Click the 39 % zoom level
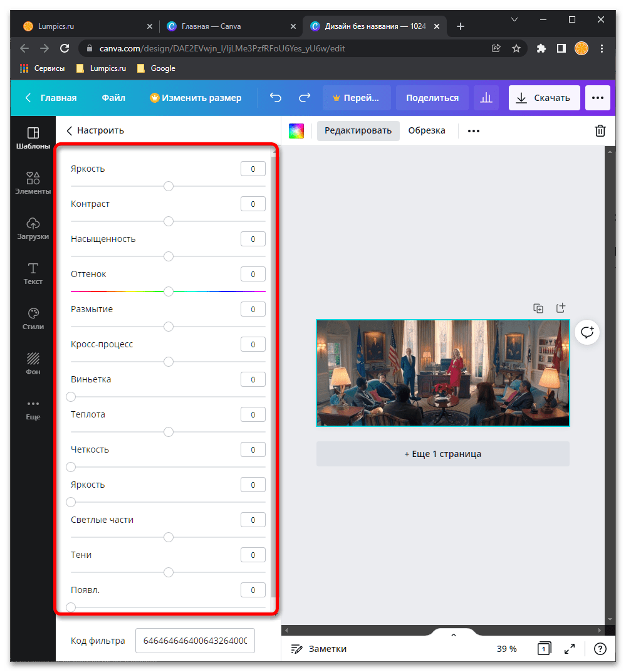The height and width of the screenshot is (672, 626). coord(506,649)
